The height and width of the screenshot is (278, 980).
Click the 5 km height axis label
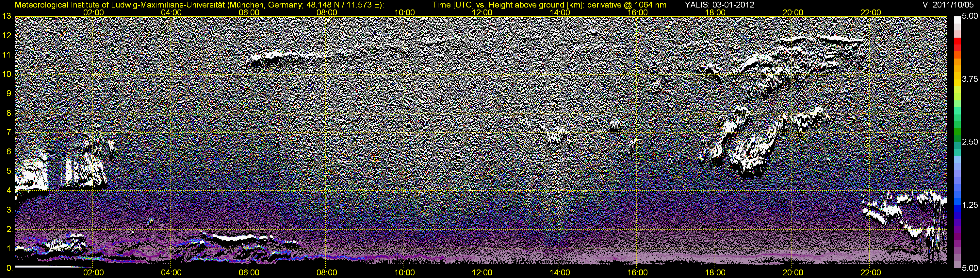click(x=9, y=171)
